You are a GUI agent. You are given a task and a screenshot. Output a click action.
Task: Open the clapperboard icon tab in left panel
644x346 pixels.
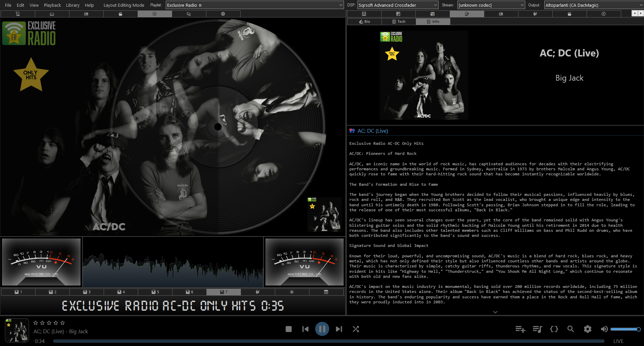click(x=120, y=14)
